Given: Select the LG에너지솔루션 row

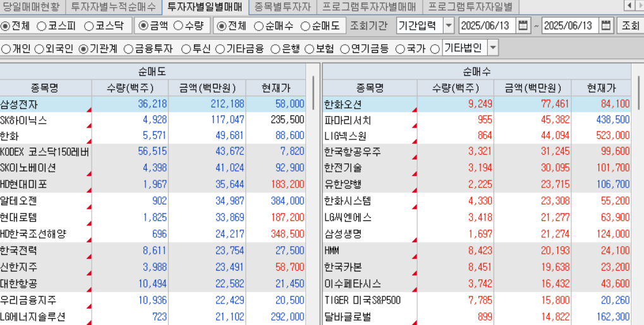Looking at the screenshot, I should pyautogui.click(x=153, y=317).
